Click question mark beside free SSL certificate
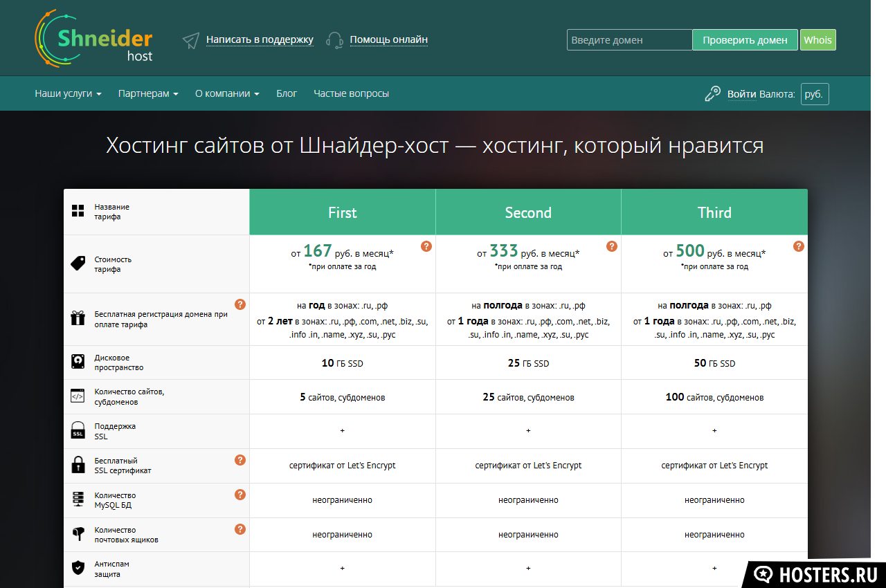The width and height of the screenshot is (886, 588). tap(240, 460)
